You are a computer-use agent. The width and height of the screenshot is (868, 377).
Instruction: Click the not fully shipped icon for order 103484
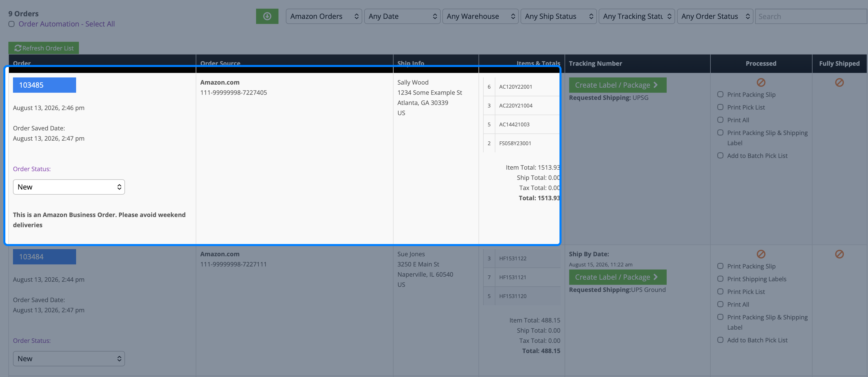839,254
